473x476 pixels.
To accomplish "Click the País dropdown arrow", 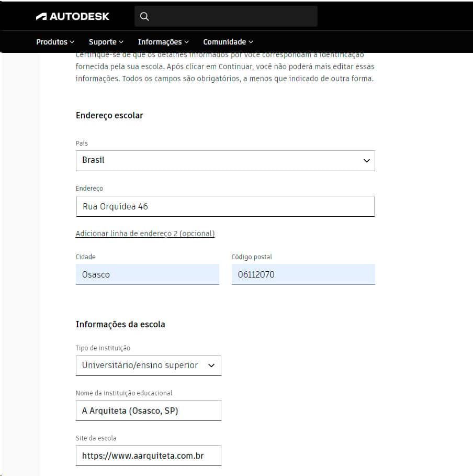I will pos(366,161).
